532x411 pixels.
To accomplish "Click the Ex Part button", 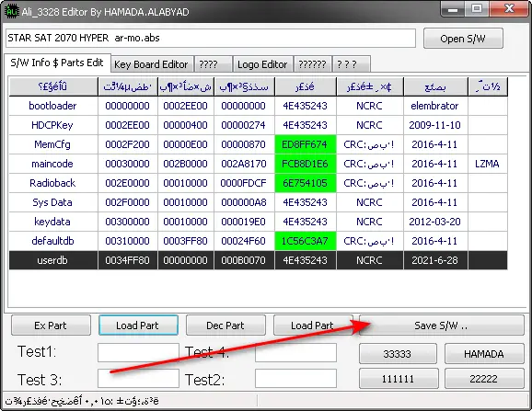I will tap(51, 325).
